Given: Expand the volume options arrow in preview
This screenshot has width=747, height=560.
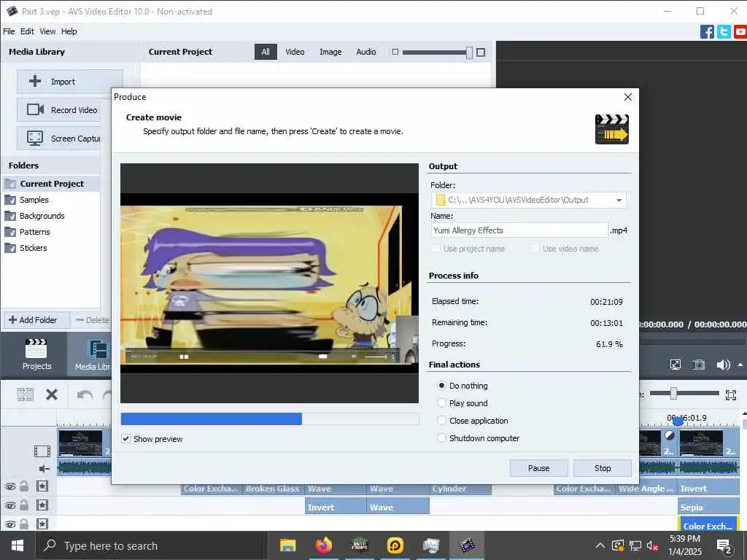Looking at the screenshot, I should pos(740,365).
